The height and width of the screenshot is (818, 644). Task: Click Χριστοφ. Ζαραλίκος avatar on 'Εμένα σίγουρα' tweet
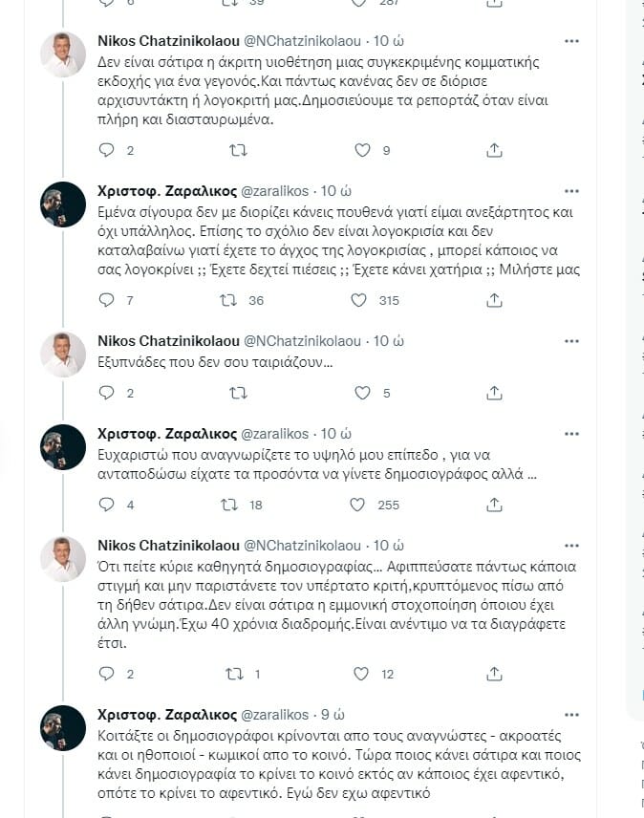(x=63, y=204)
